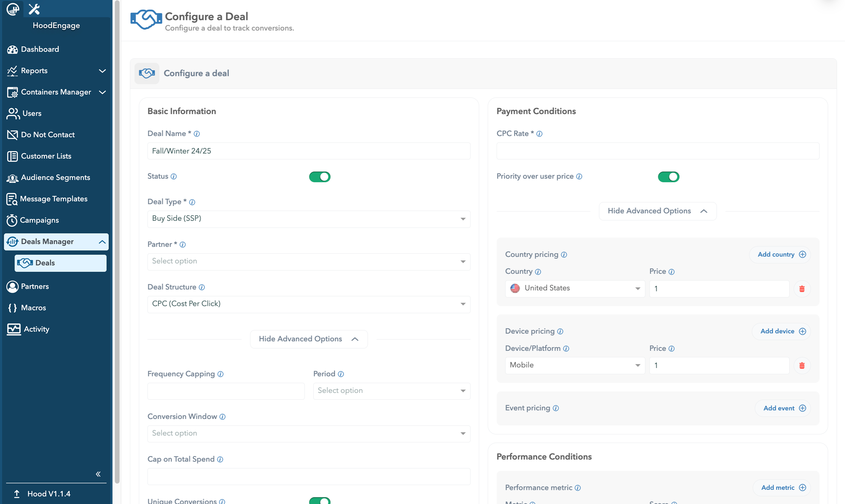Click the info icon next to Deal Name
Image resolution: width=845 pixels, height=504 pixels.
click(x=197, y=134)
